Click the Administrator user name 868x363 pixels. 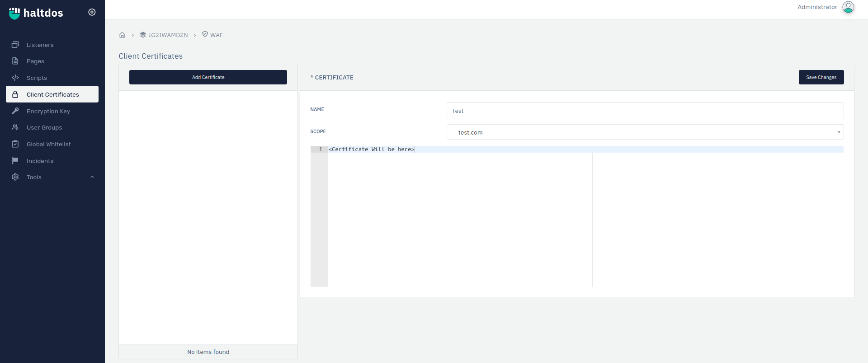point(817,7)
